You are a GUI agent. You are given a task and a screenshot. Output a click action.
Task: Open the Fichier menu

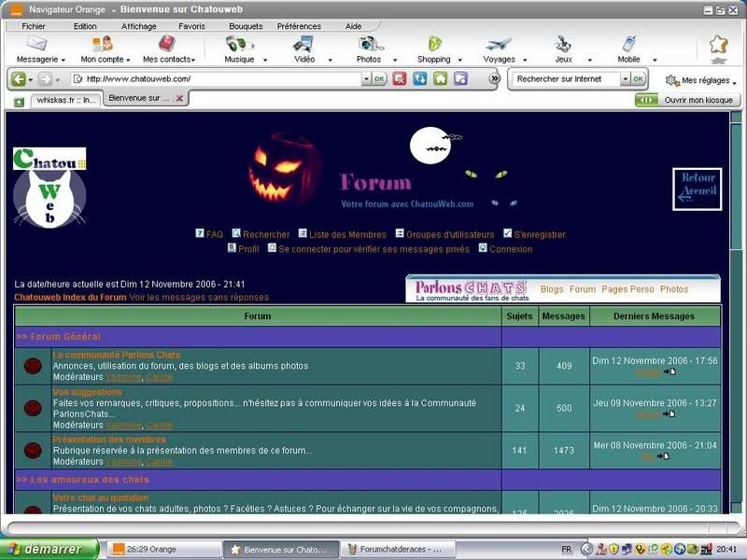pyautogui.click(x=34, y=26)
